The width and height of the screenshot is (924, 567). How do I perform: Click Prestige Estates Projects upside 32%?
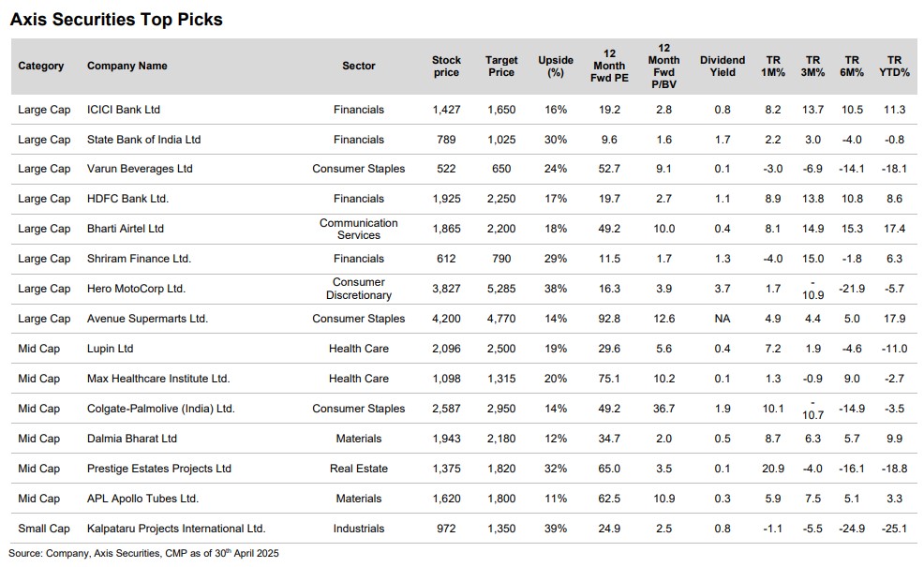tap(556, 469)
